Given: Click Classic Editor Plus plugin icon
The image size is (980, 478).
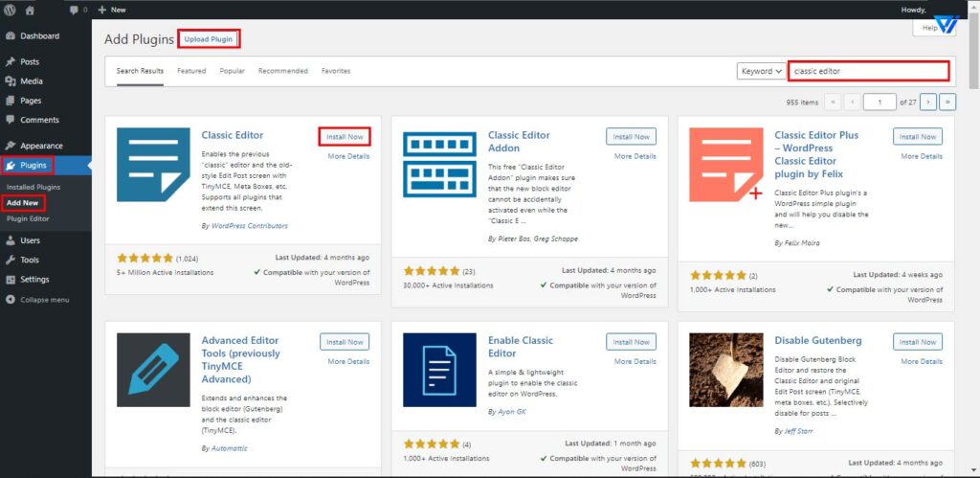Looking at the screenshot, I should pos(726,165).
